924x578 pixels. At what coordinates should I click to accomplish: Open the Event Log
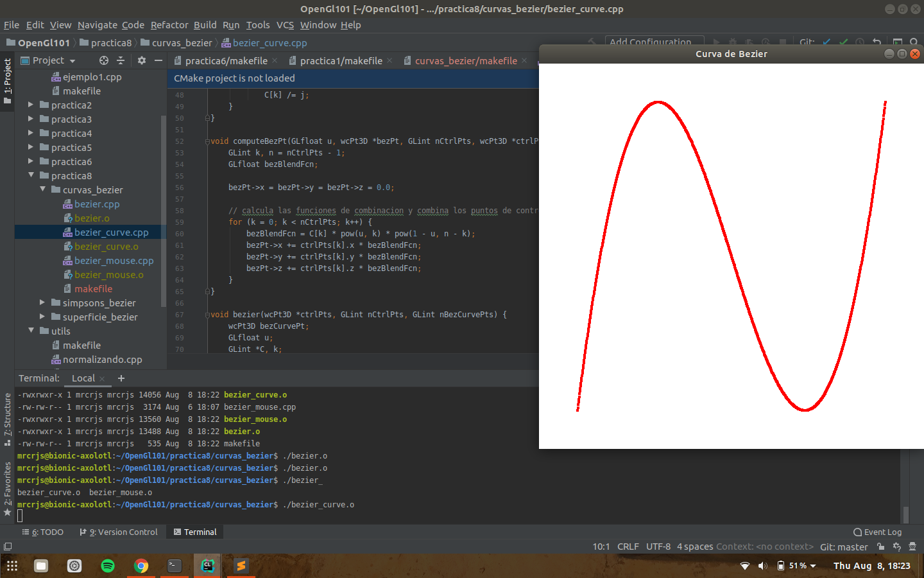[x=877, y=532]
